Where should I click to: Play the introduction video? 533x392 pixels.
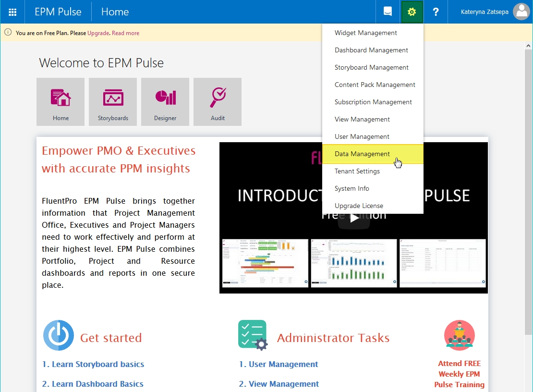pyautogui.click(x=354, y=218)
